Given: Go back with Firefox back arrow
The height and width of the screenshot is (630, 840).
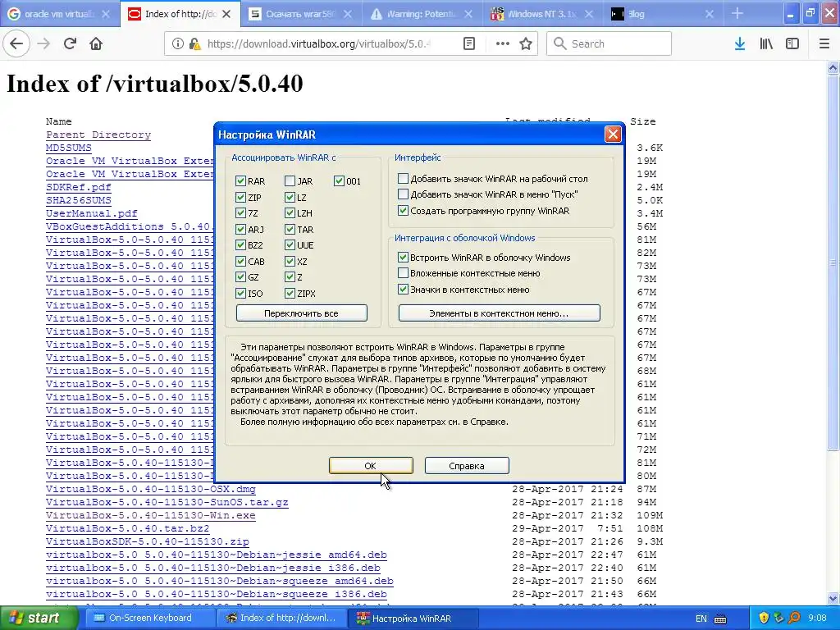Looking at the screenshot, I should 16,44.
